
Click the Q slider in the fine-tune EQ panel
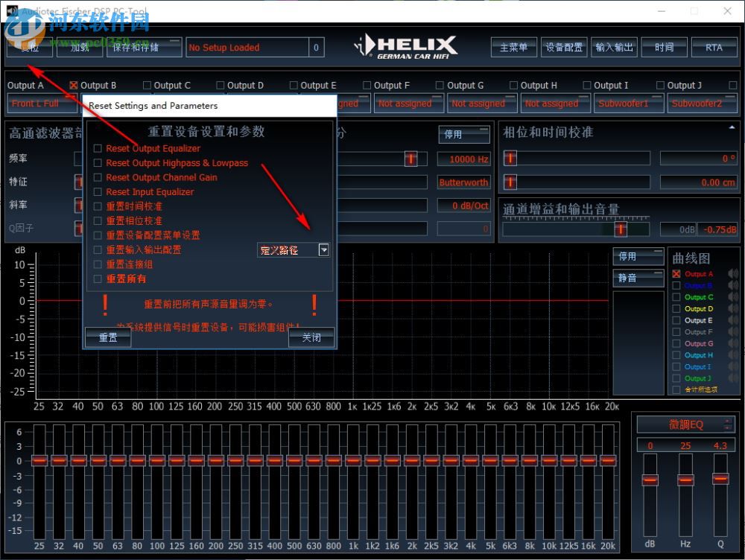click(x=720, y=480)
